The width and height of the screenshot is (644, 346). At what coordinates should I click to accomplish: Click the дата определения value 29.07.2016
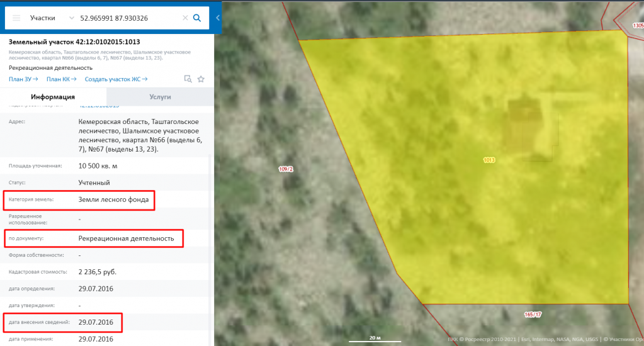[x=96, y=289]
